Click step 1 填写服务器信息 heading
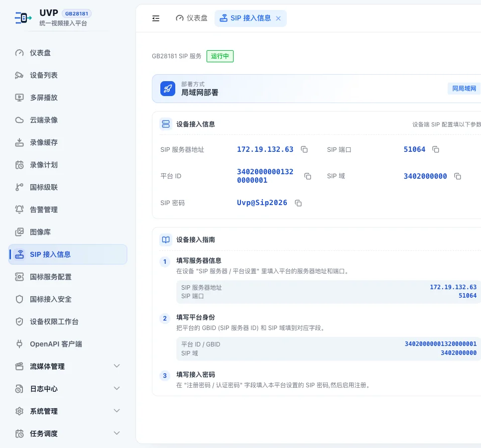This screenshot has width=481, height=448. (x=199, y=260)
